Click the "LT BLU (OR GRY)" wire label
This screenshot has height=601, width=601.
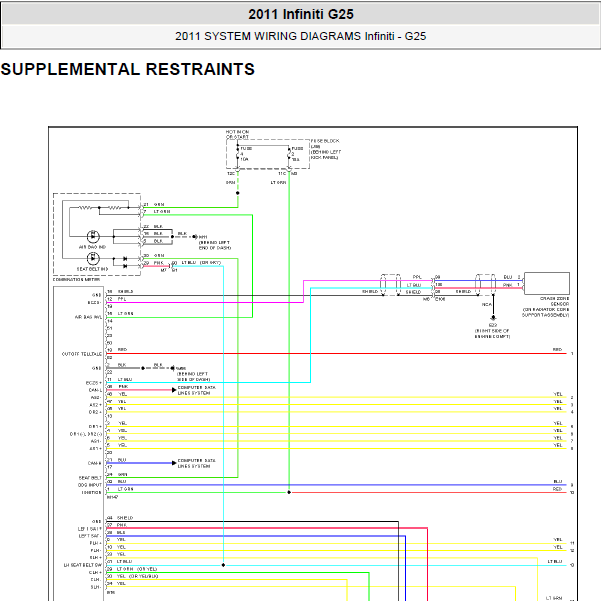coord(201,263)
